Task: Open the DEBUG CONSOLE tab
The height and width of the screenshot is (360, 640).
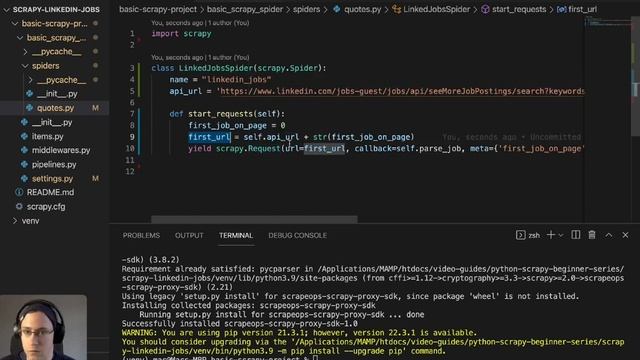Action: click(298, 236)
